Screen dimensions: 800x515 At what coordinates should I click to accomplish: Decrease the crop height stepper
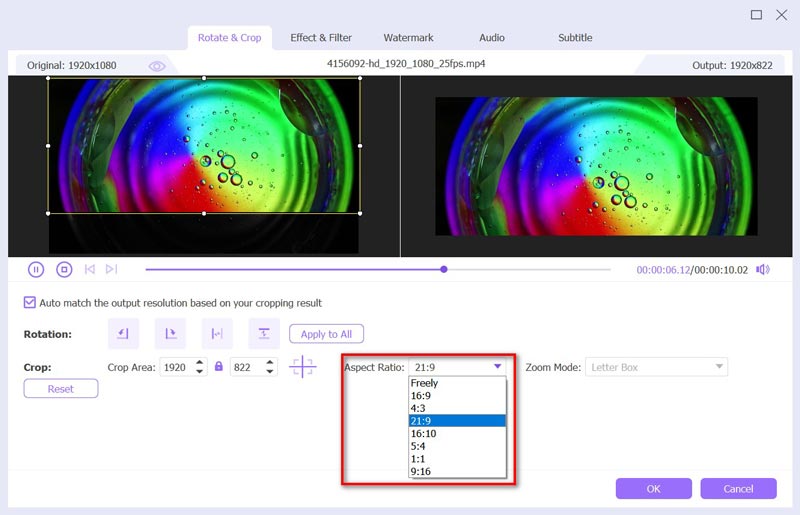coord(270,371)
